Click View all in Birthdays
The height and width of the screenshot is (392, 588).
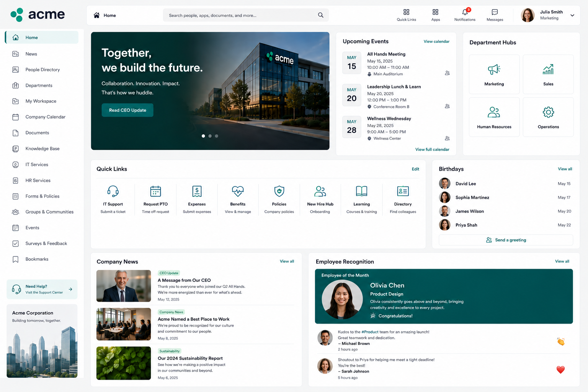pyautogui.click(x=565, y=169)
